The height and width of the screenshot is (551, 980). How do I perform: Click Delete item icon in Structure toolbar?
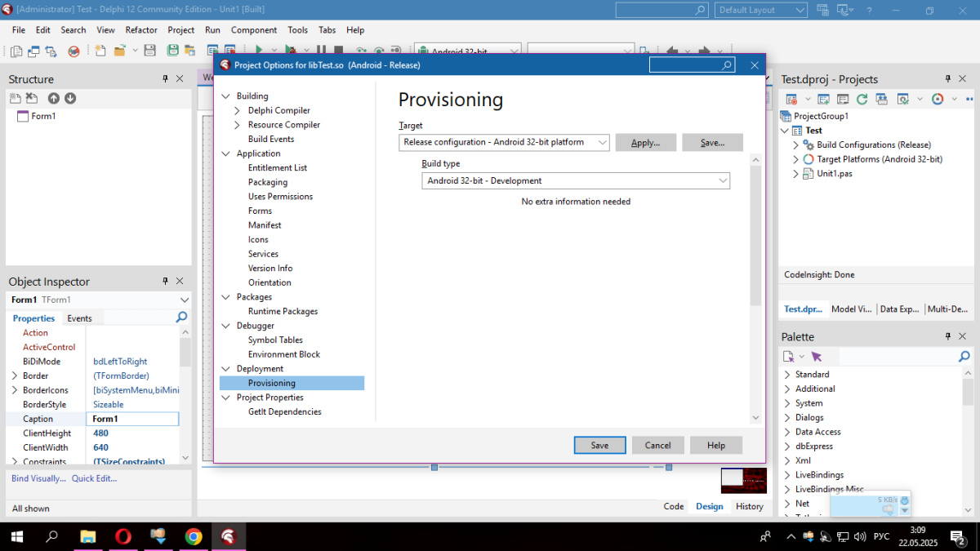[32, 98]
